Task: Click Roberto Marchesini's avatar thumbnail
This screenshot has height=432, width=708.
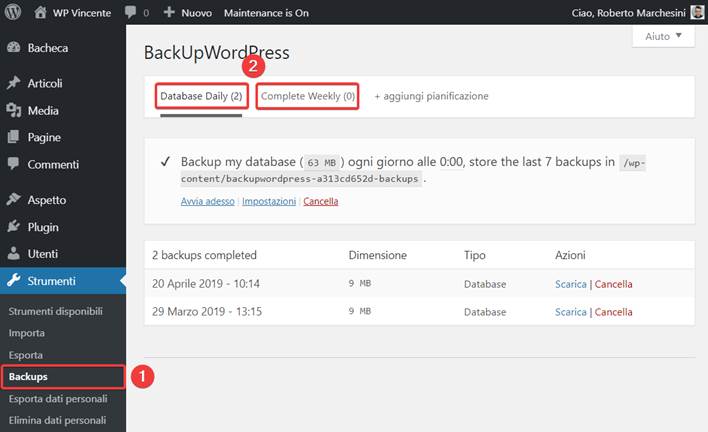Action: pos(697,12)
